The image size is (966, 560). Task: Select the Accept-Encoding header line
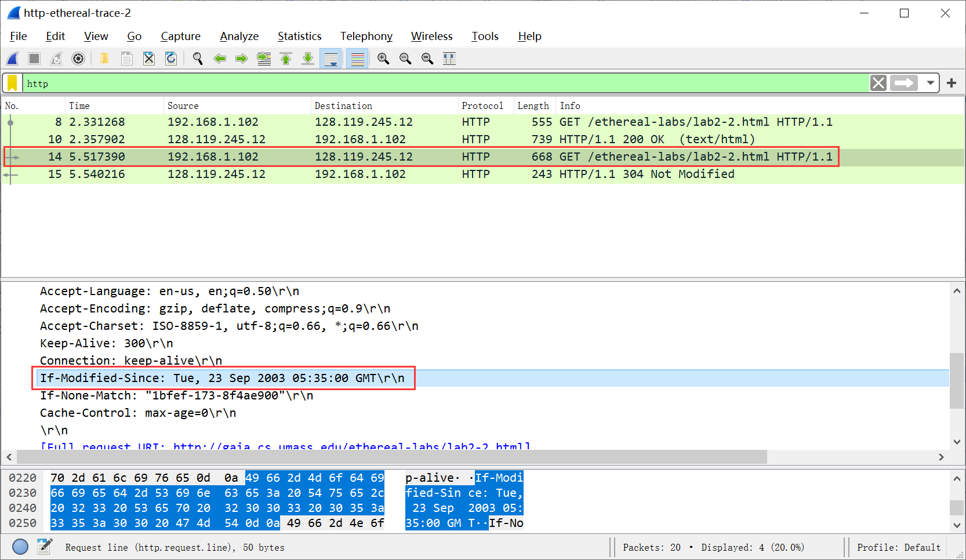coord(215,308)
